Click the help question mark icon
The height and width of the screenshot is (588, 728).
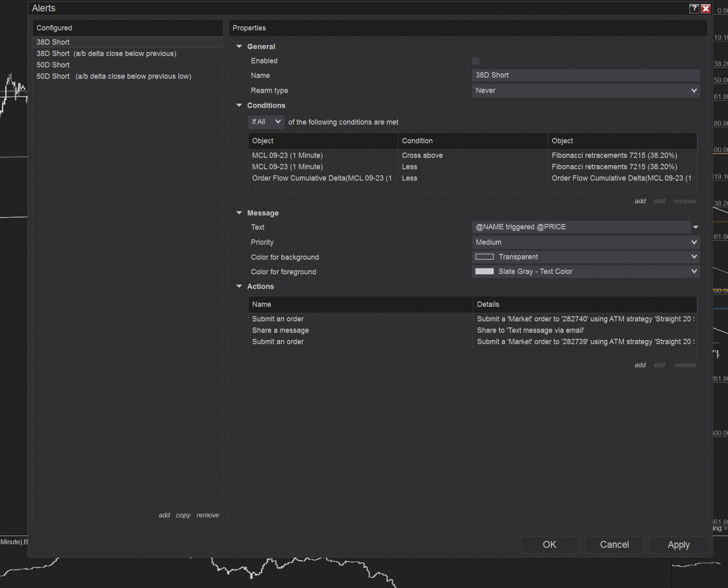(694, 8)
